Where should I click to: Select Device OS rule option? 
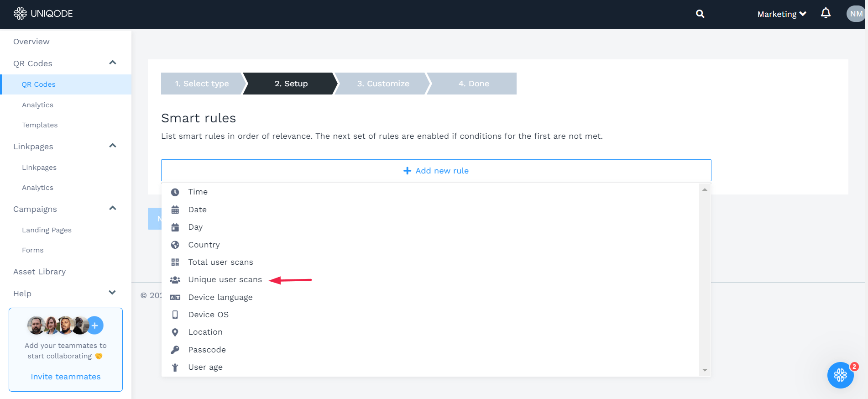tap(208, 315)
